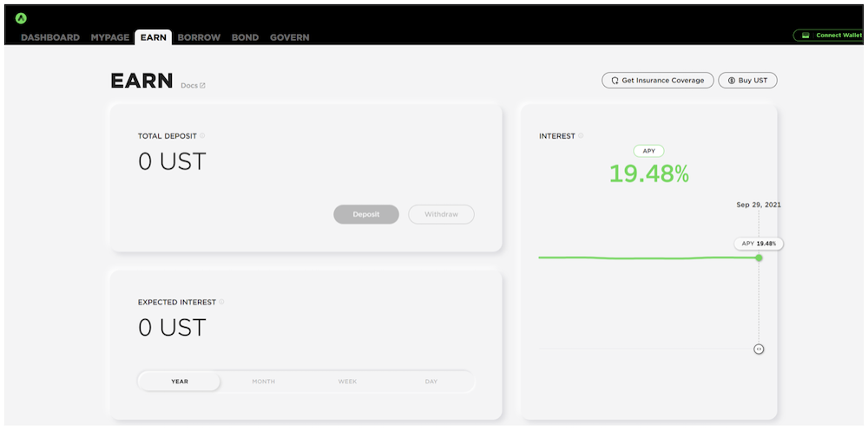868x431 pixels.
Task: Click the EARN page heading
Action: click(x=141, y=82)
